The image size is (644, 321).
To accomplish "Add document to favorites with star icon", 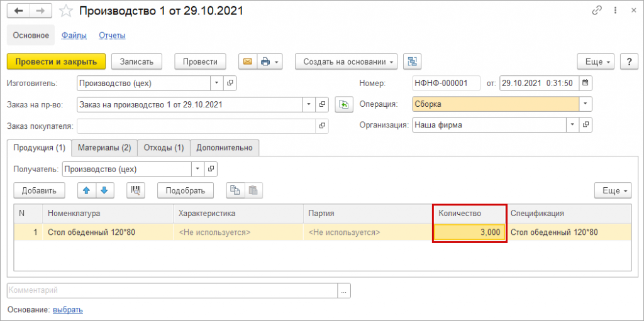I will [x=65, y=11].
